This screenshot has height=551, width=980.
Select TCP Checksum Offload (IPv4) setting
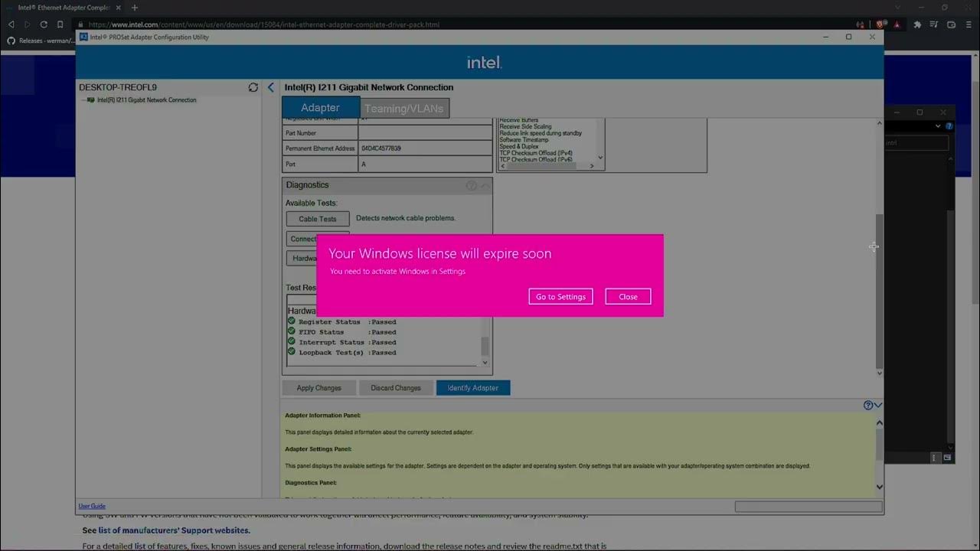536,153
